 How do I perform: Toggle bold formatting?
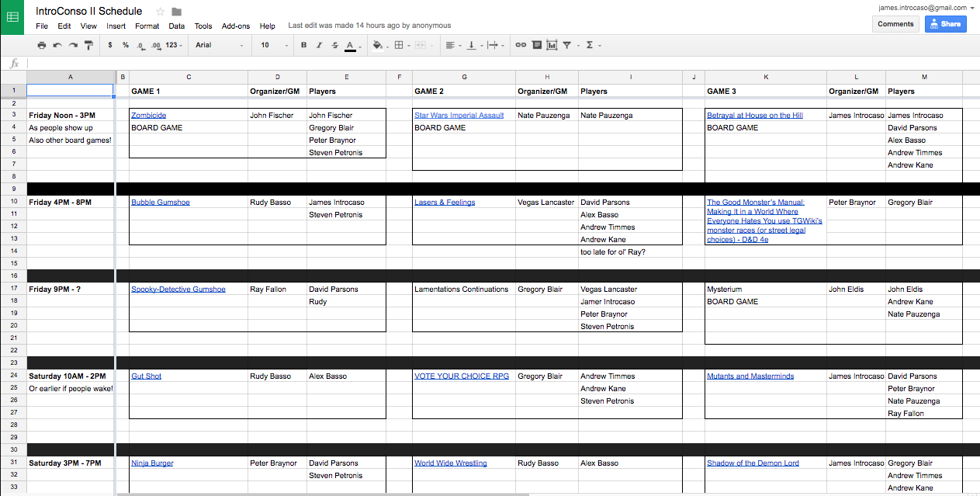[303, 46]
